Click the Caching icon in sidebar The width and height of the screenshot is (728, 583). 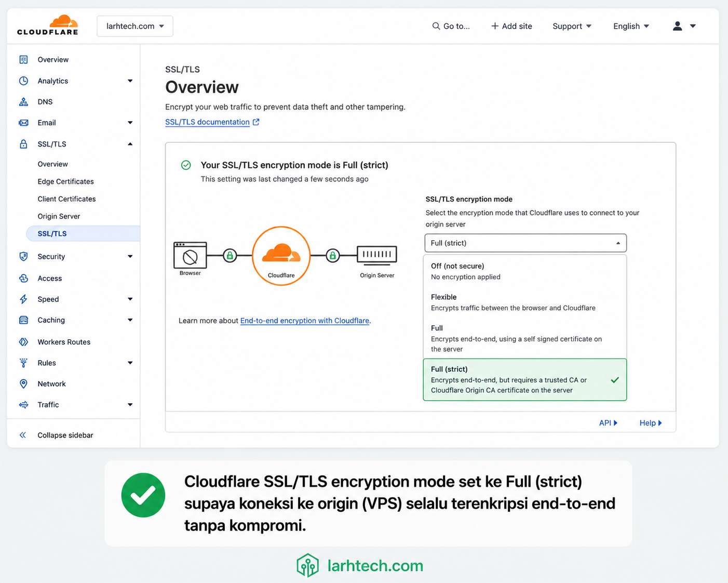[x=23, y=320]
